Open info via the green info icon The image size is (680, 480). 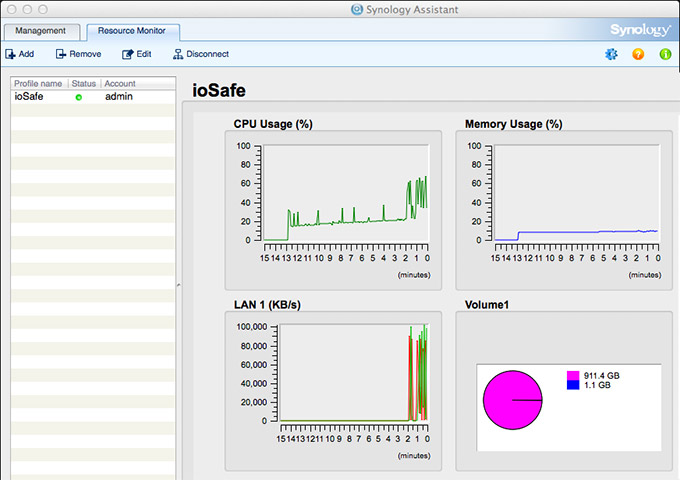(665, 54)
